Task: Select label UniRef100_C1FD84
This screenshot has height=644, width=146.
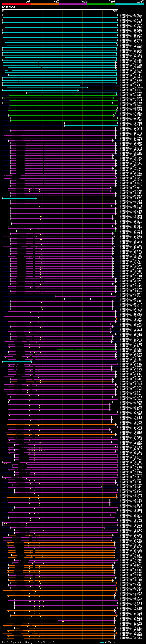Action: click(131, 128)
